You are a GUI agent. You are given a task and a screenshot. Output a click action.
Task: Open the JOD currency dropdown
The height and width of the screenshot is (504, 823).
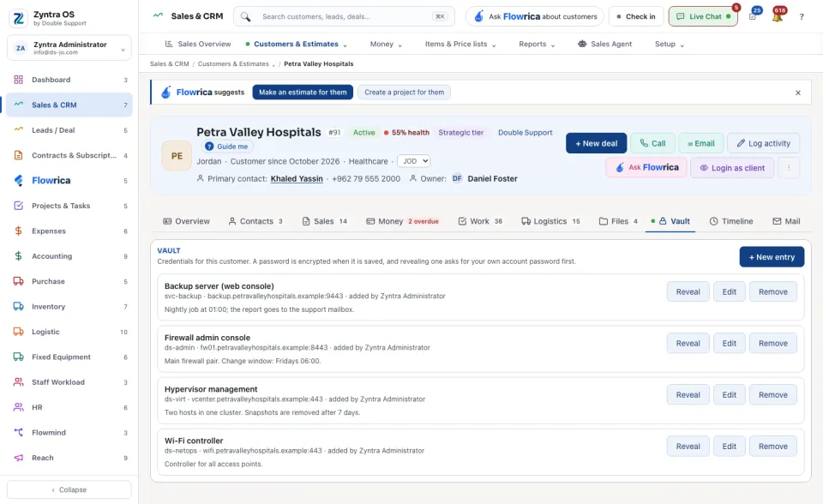[413, 161]
